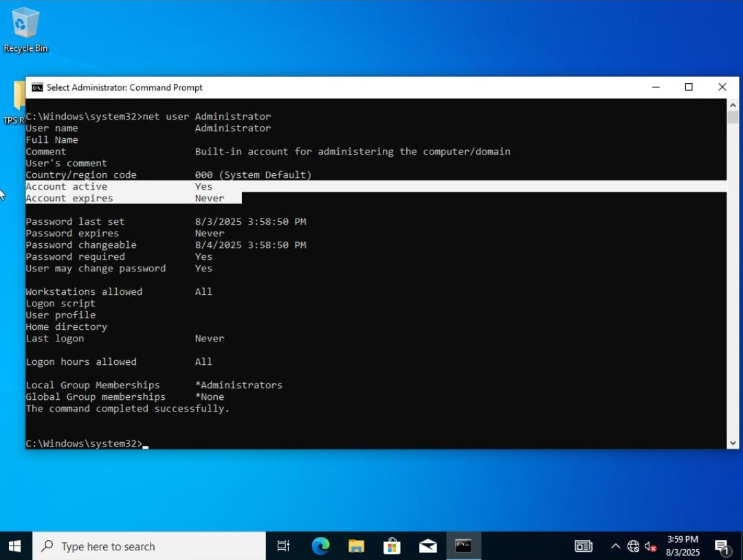Click the 'Account expires' line

click(x=125, y=198)
